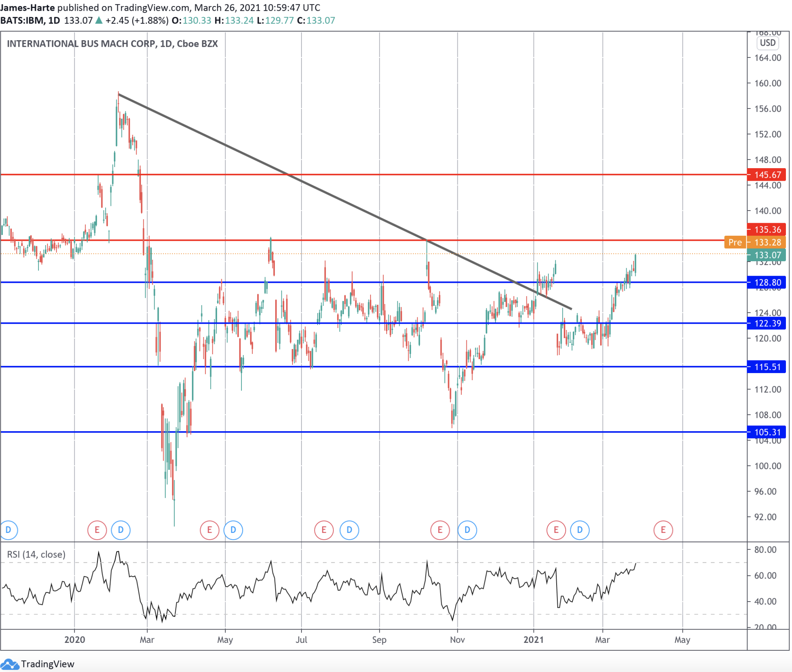Click the earnings E marker after March 2021
This screenshot has height=672, width=792.
663,530
